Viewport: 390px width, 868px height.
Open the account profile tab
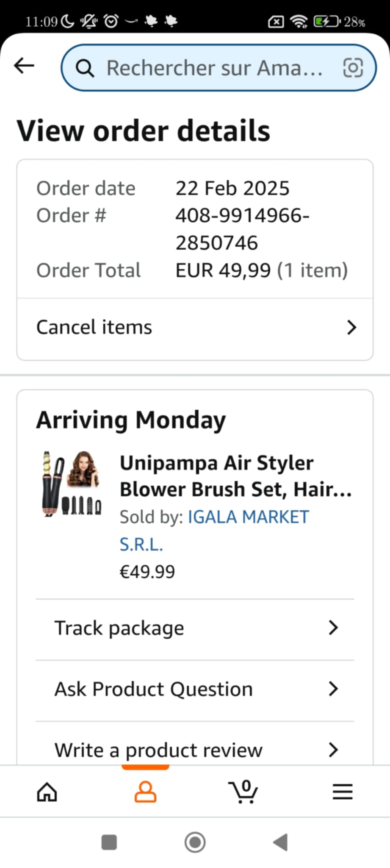(145, 791)
